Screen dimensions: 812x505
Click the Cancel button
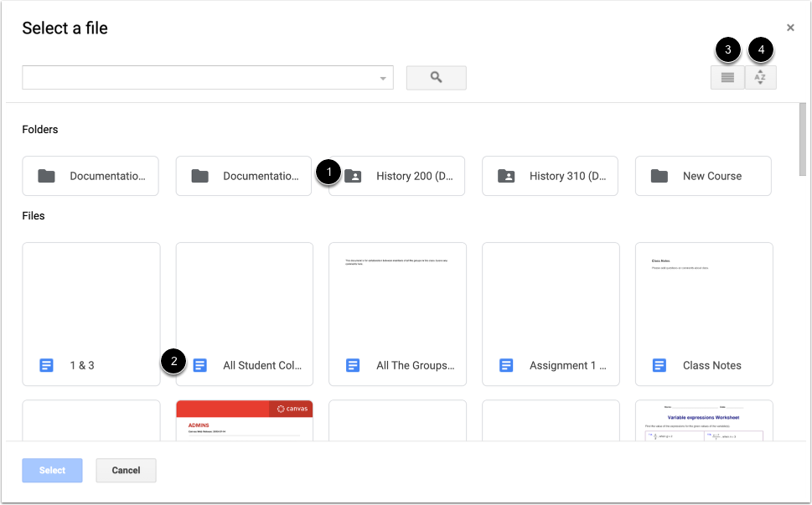[126, 470]
